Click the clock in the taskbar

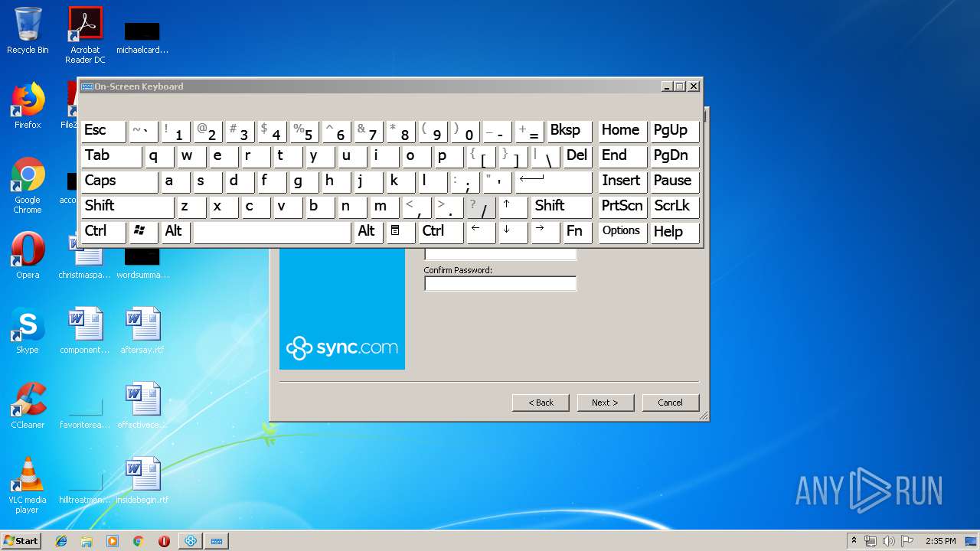click(x=939, y=541)
